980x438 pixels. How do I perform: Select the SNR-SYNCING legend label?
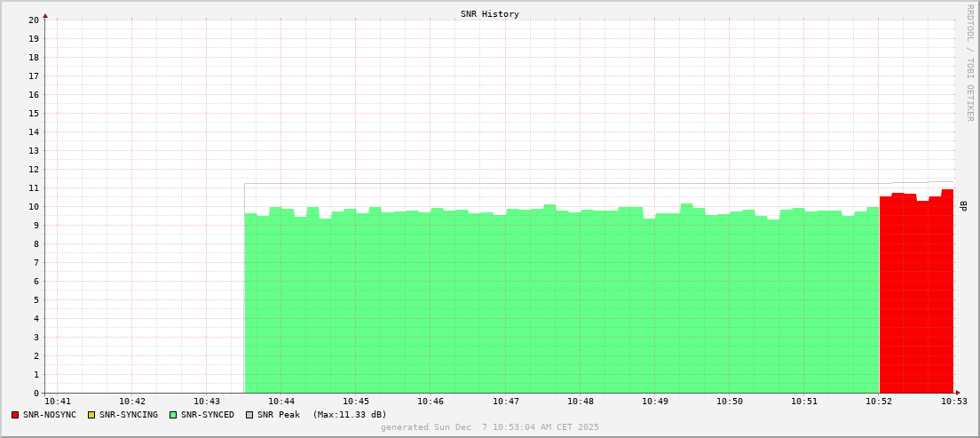128,415
